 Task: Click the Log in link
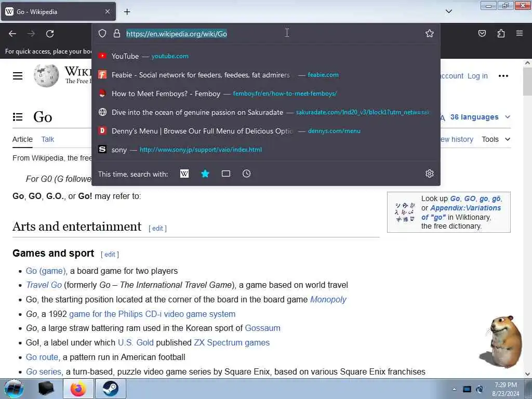[477, 76]
